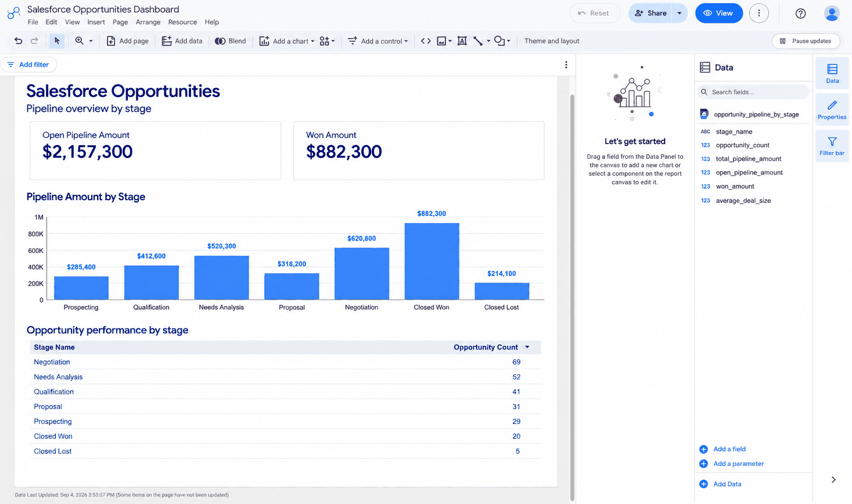Image resolution: width=852 pixels, height=504 pixels.
Task: Open the Edit menu
Action: [x=51, y=22]
